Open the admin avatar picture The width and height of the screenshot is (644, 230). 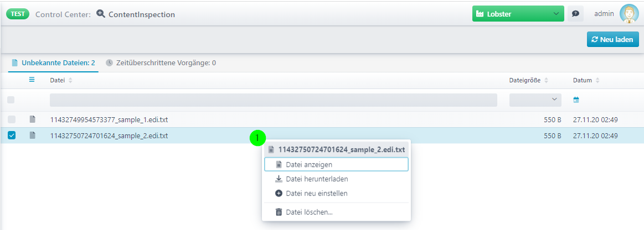click(628, 14)
